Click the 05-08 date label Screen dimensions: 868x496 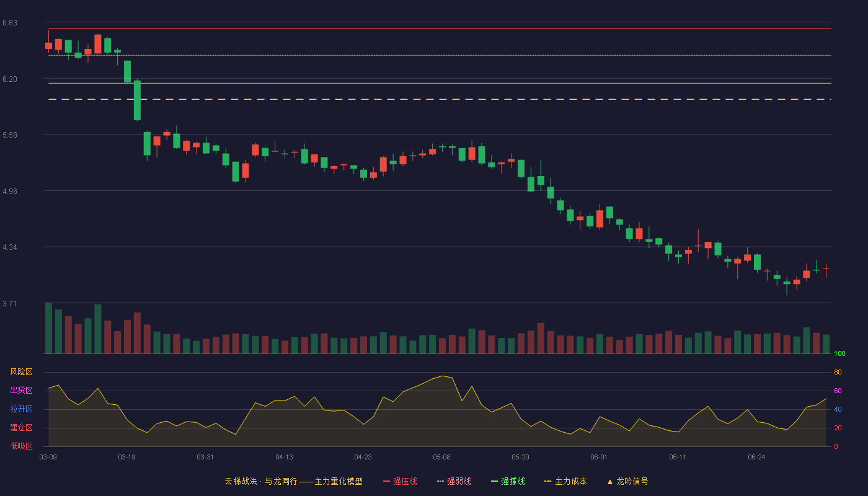[x=441, y=457]
